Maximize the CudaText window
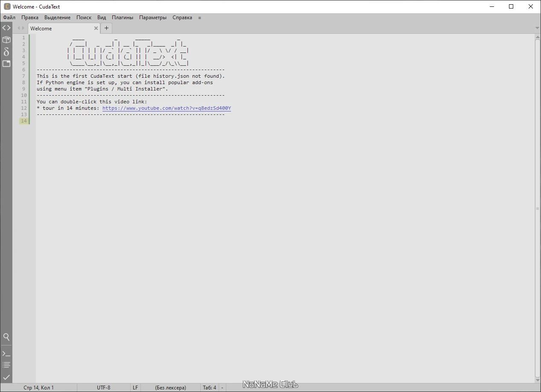541x392 pixels. [x=511, y=6]
